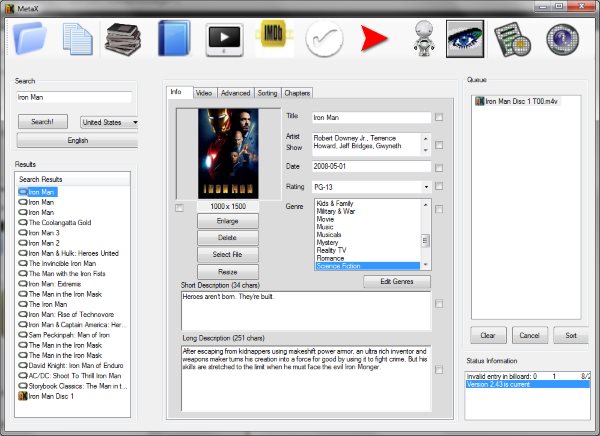600x436 pixels.
Task: Click the Search! button
Action: pyautogui.click(x=42, y=122)
